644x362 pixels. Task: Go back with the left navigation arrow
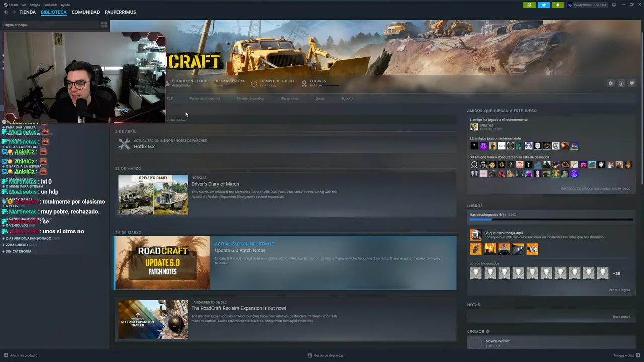[x=6, y=12]
